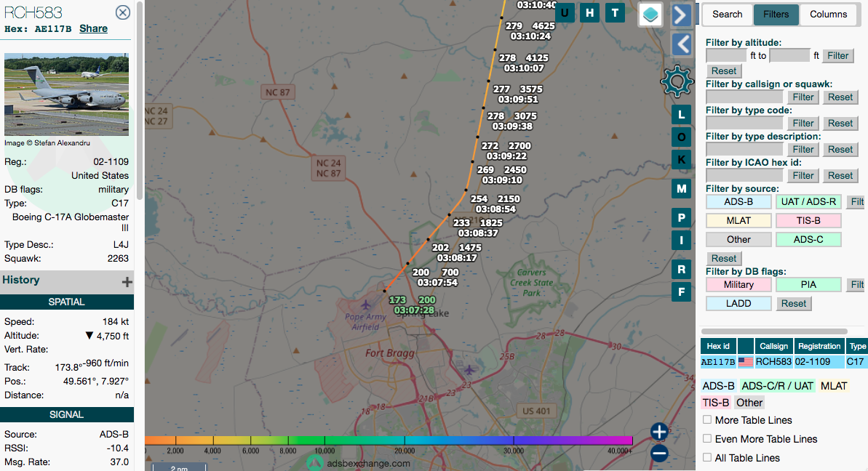Click the left arrow sidebar toggle
The height and width of the screenshot is (471, 868).
tap(682, 44)
